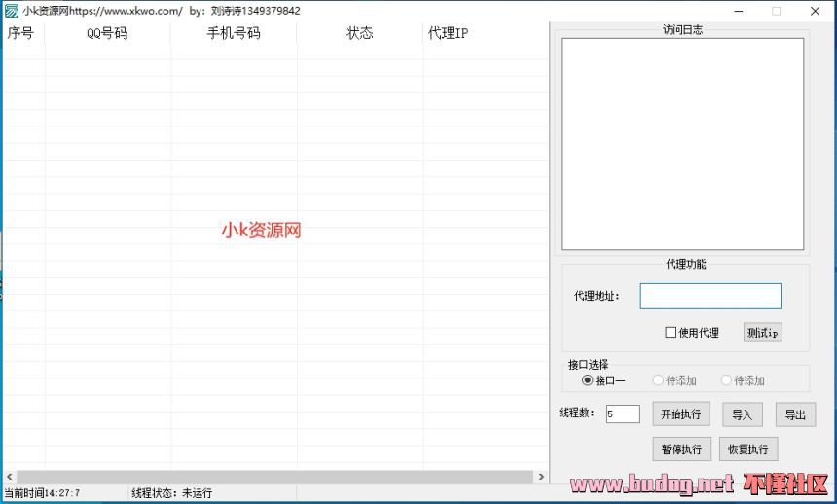Image resolution: width=837 pixels, height=504 pixels.
Task: Close the window with the X button
Action: [x=815, y=11]
